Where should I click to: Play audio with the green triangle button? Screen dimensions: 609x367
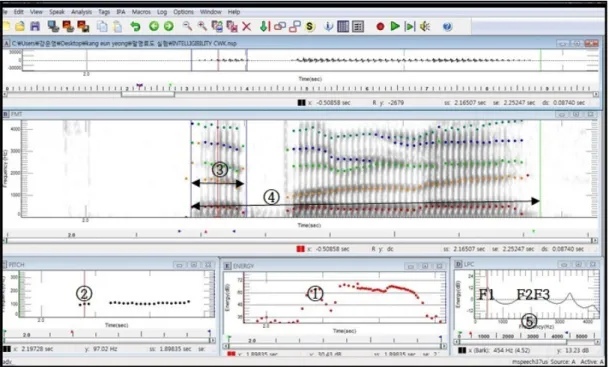click(x=395, y=26)
